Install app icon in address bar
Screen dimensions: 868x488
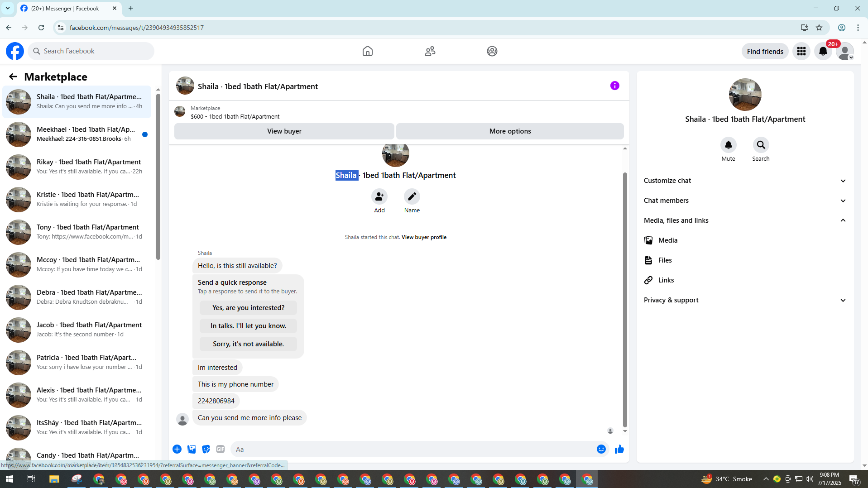point(805,28)
